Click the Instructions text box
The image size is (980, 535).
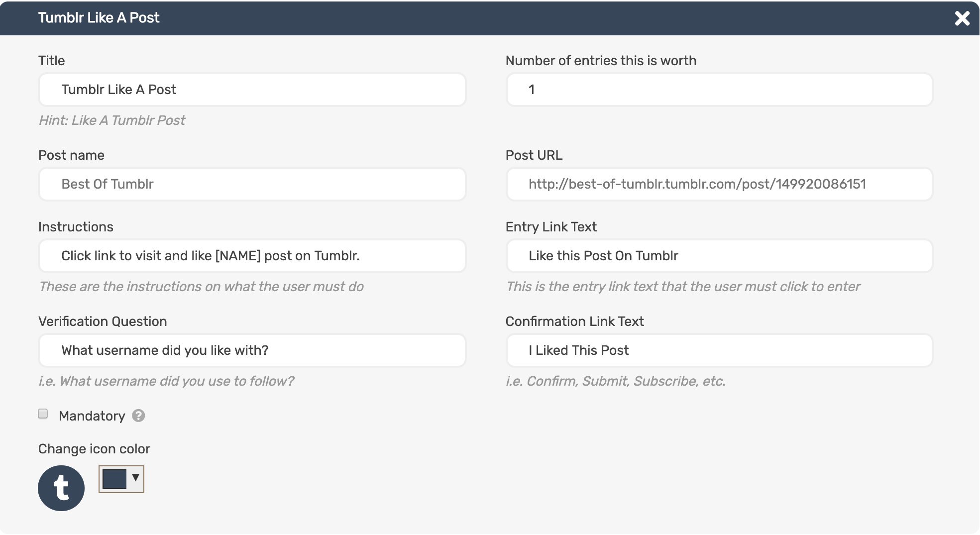pyautogui.click(x=251, y=256)
